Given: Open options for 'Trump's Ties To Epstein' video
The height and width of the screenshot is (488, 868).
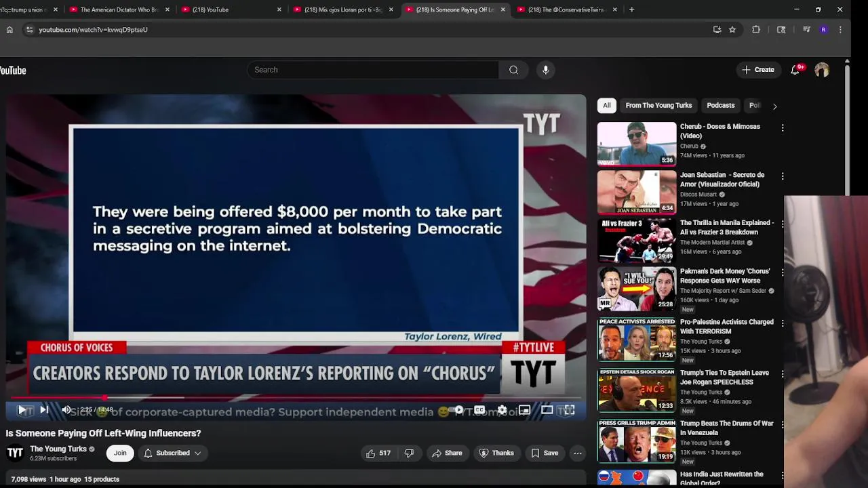Looking at the screenshot, I should (783, 374).
